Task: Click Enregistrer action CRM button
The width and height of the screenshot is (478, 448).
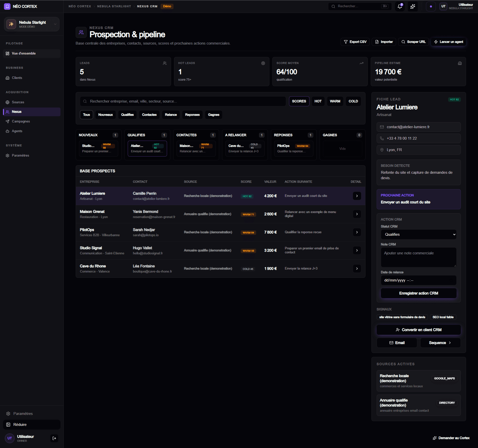Action: tap(419, 293)
